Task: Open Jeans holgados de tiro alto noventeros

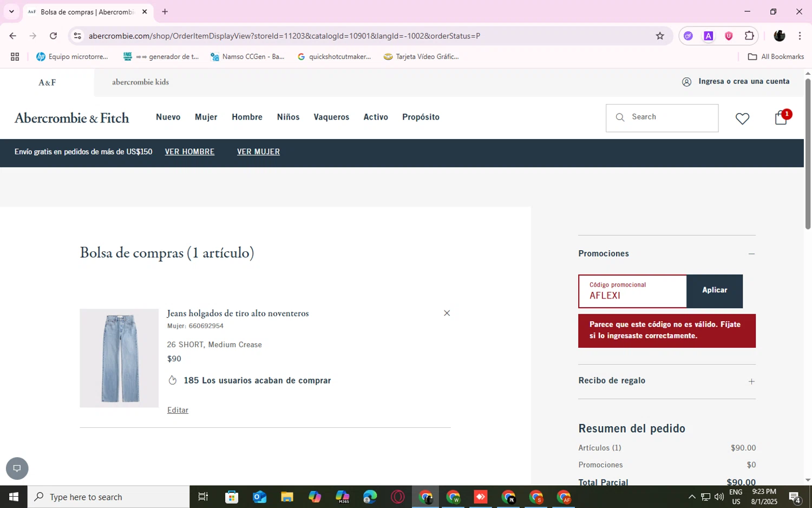Action: 238,313
